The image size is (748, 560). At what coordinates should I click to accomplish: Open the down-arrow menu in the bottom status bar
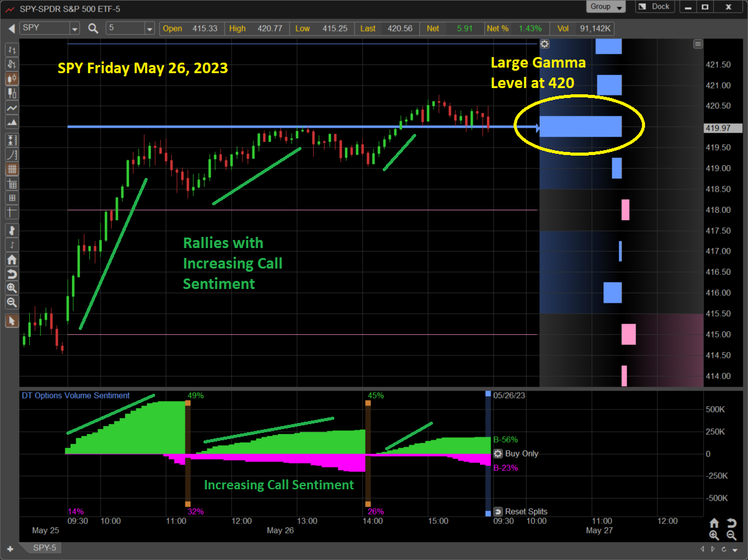(735, 550)
